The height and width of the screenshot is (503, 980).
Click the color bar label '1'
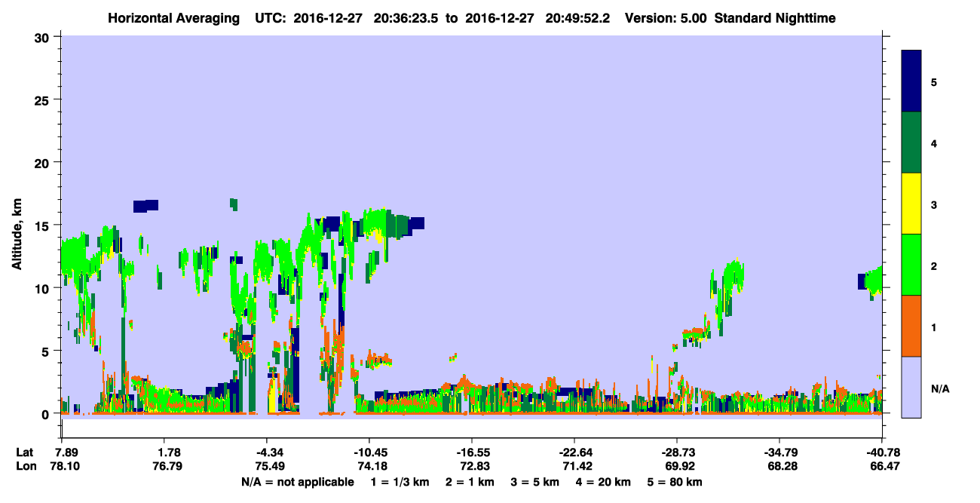click(934, 327)
